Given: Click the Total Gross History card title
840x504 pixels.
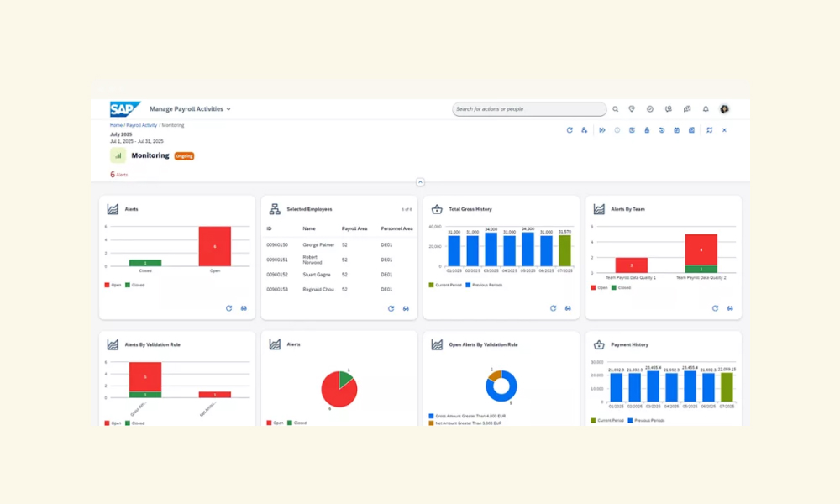Looking at the screenshot, I should [470, 209].
